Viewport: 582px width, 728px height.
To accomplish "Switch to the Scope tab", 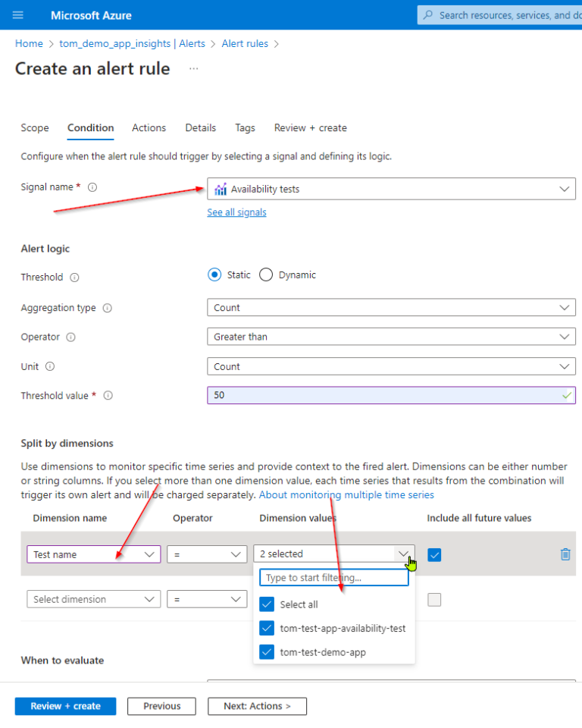I will pyautogui.click(x=35, y=127).
